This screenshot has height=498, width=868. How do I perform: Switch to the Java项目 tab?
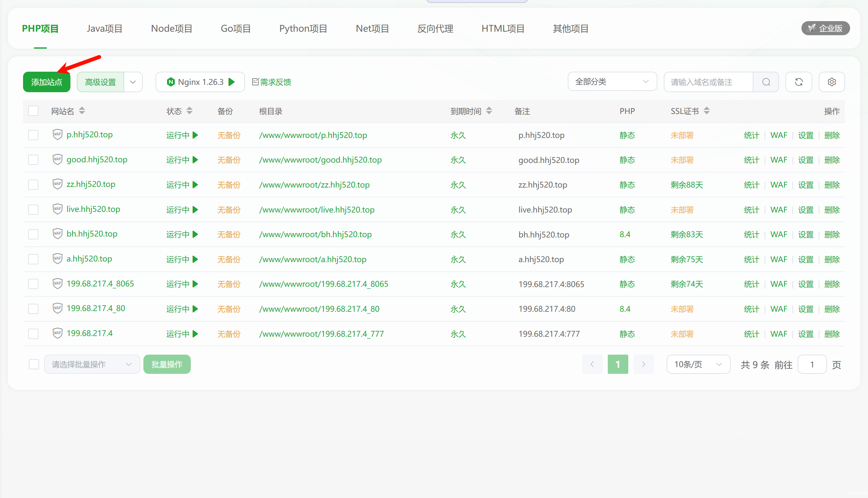pos(105,28)
